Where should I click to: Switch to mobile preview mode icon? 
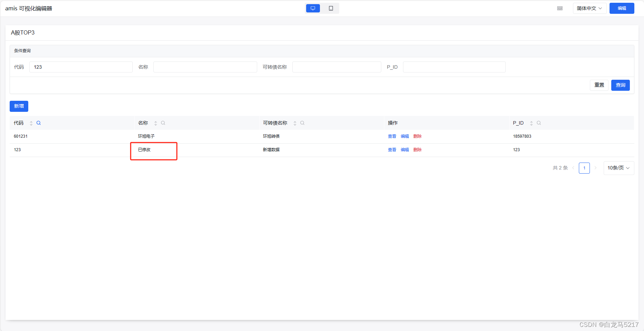tap(331, 8)
